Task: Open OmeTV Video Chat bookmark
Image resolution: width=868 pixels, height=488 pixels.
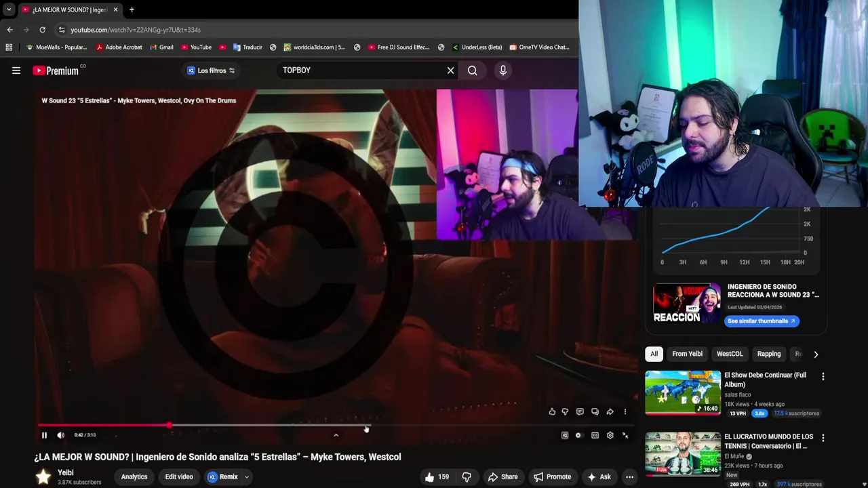Action: (x=539, y=47)
